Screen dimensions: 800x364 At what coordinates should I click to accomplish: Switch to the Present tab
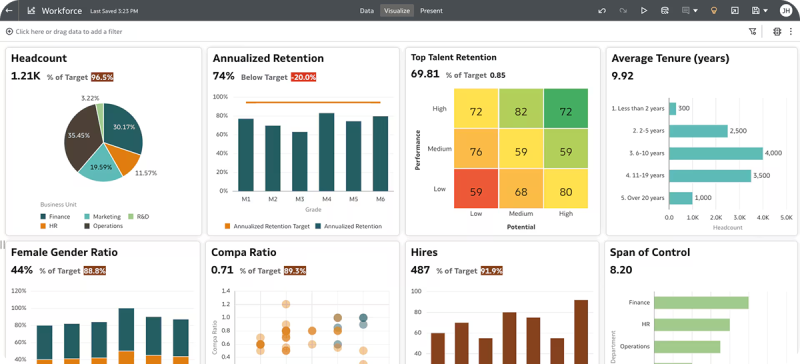click(431, 11)
